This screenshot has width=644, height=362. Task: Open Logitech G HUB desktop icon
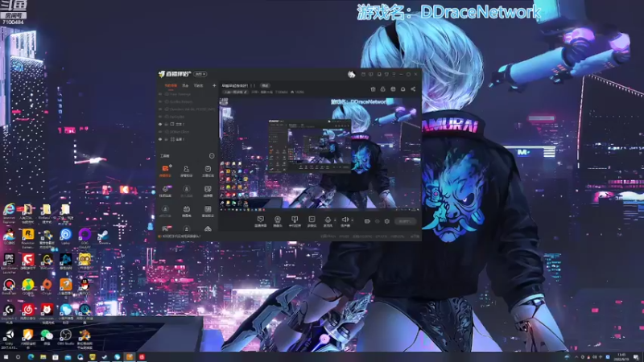[x=9, y=312]
